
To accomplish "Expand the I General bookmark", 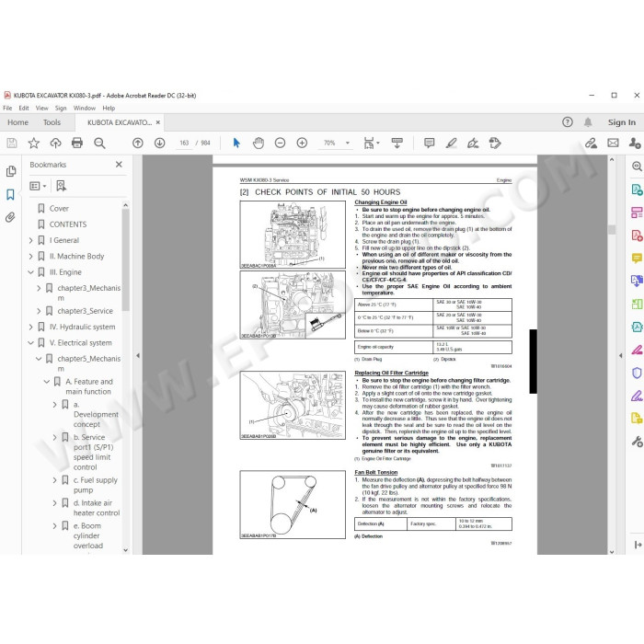I will click(x=30, y=240).
